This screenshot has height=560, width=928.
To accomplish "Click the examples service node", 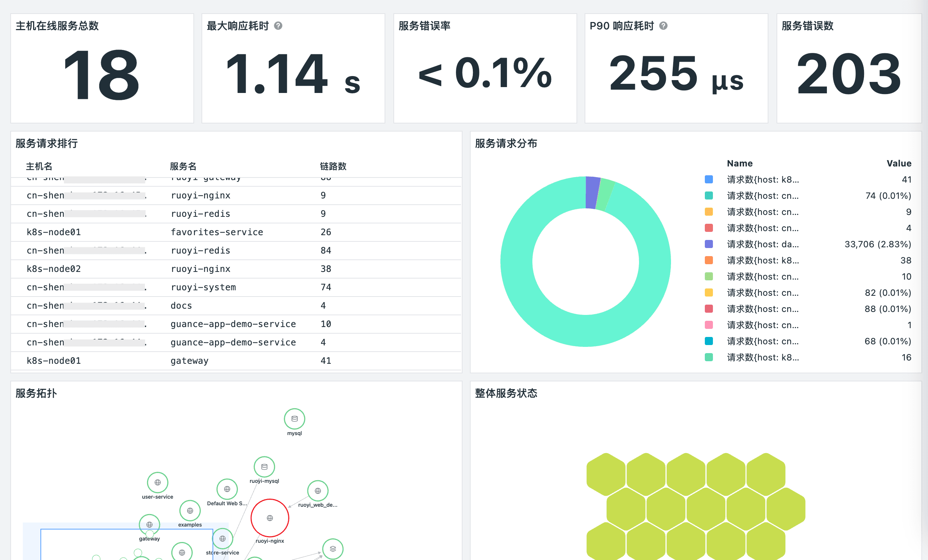I will click(x=190, y=510).
